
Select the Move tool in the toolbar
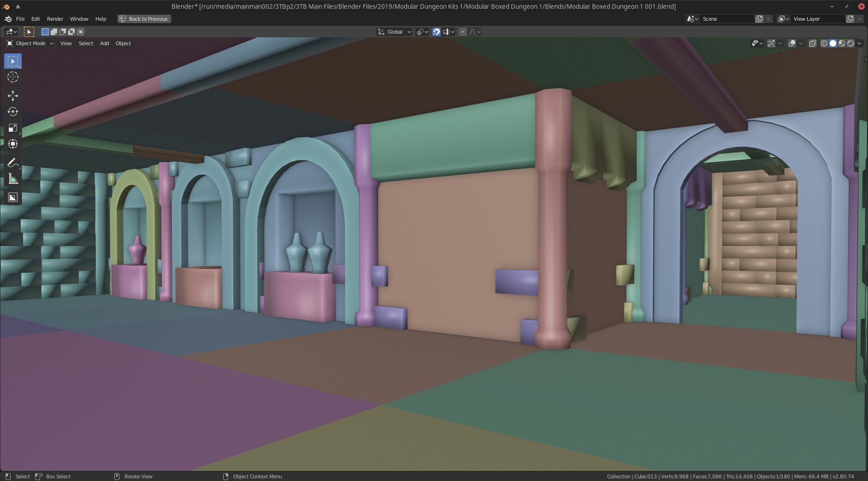(12, 95)
